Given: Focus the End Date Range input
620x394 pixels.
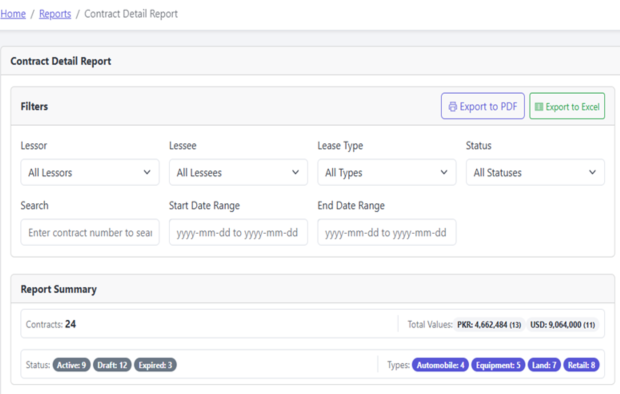Looking at the screenshot, I should [387, 232].
